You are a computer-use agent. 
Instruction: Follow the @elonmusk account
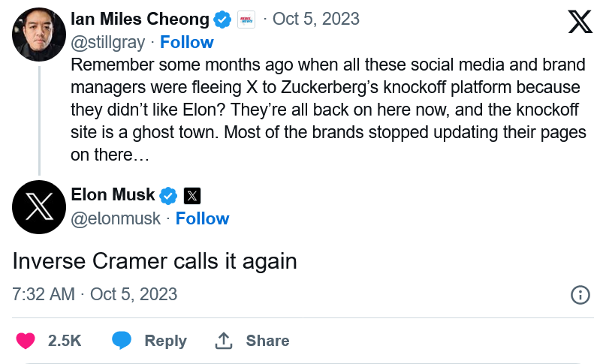[x=202, y=218]
